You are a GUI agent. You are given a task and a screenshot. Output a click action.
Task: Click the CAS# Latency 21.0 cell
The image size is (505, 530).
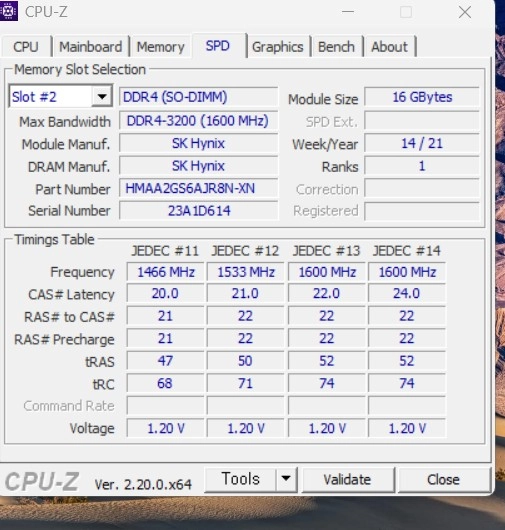click(246, 293)
